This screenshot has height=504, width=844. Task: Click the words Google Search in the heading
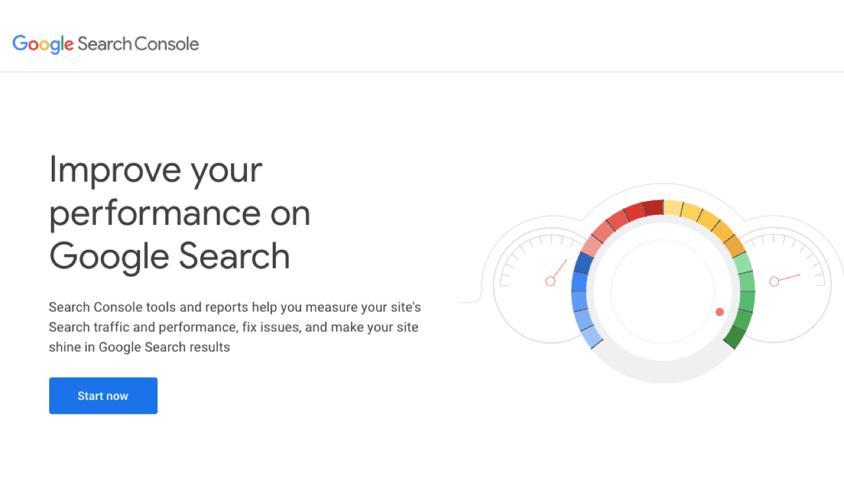coord(171,257)
